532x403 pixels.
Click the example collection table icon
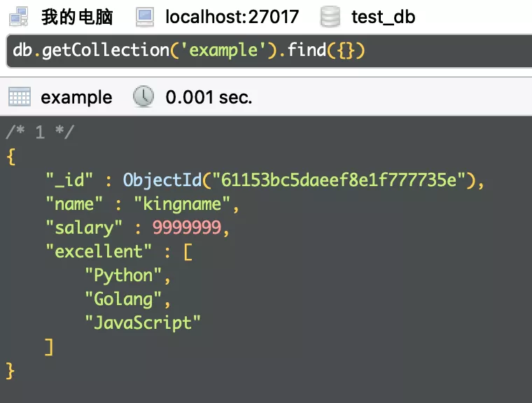point(19,97)
